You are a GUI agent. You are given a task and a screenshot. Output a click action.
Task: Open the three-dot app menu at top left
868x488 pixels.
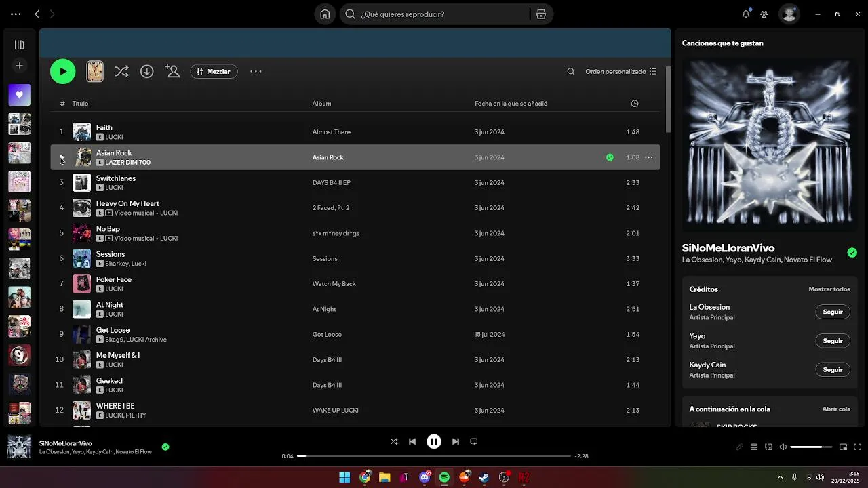click(16, 14)
